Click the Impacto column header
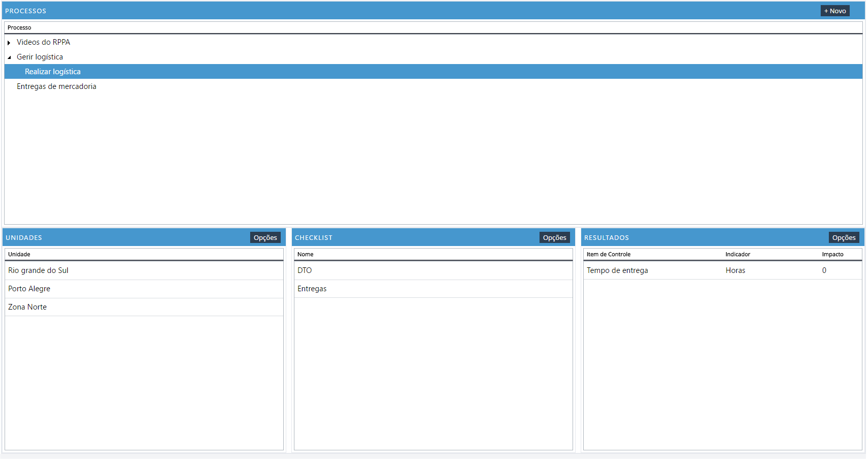This screenshot has width=868, height=459. [x=833, y=254]
